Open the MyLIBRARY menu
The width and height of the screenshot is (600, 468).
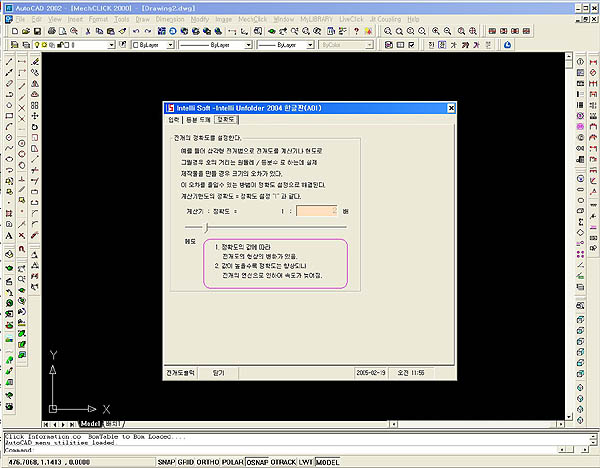point(316,19)
